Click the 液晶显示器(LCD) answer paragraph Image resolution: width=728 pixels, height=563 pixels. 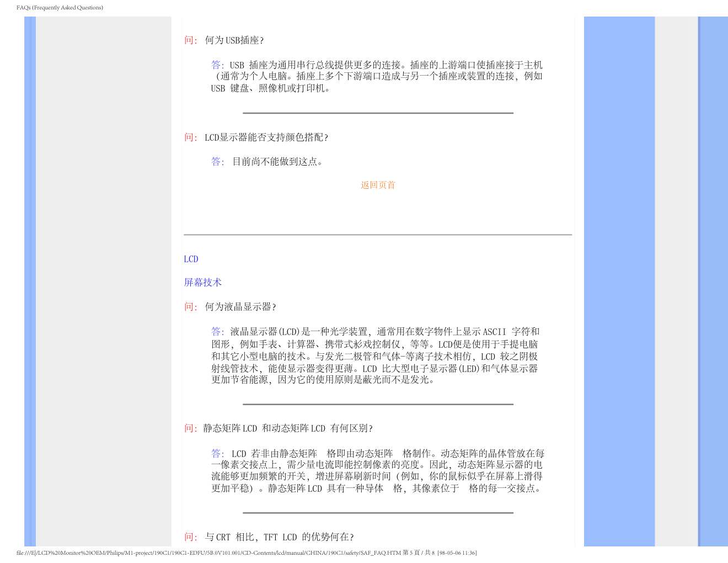376,355
